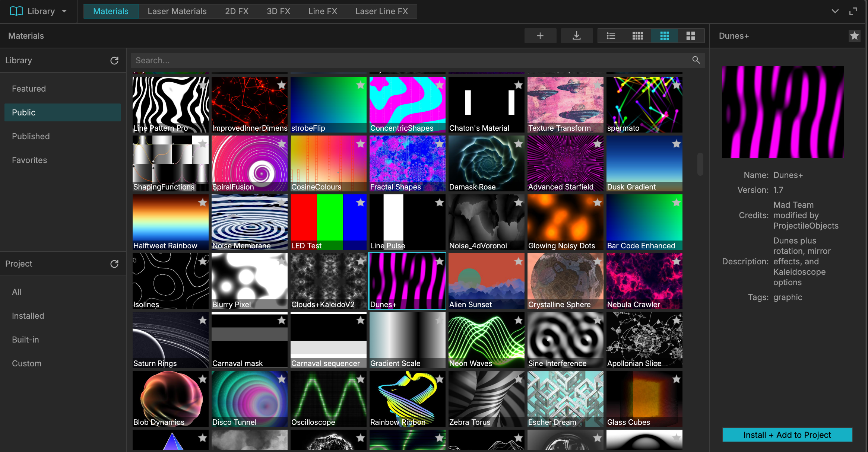868x452 pixels.
Task: Click Install + Add to Project button
Action: (x=787, y=435)
